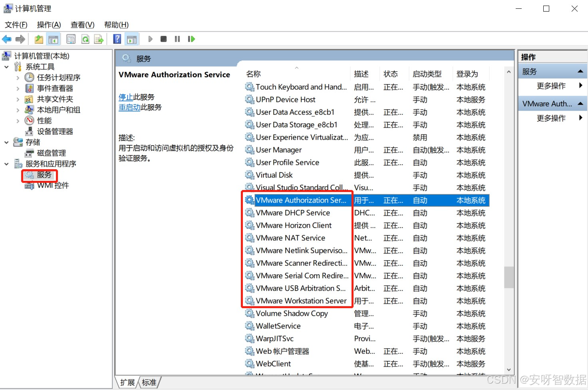Open the blue Help question-mark icon
588x390 pixels.
(x=117, y=39)
